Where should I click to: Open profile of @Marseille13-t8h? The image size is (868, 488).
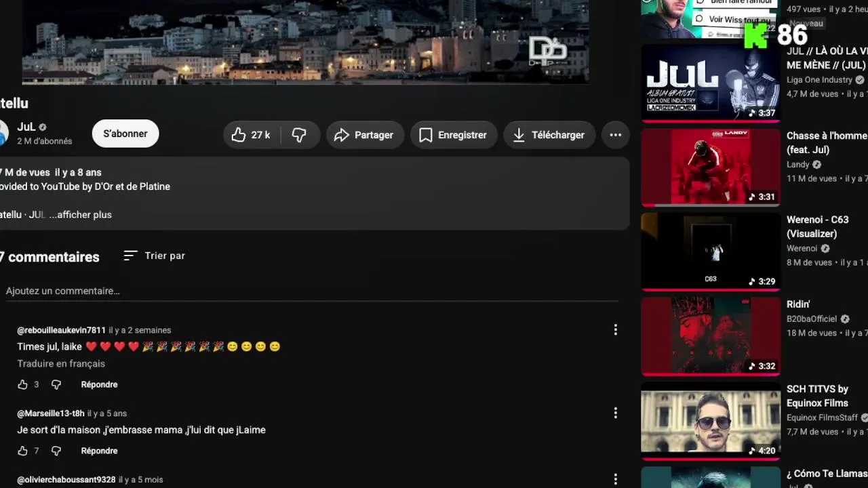(51, 413)
